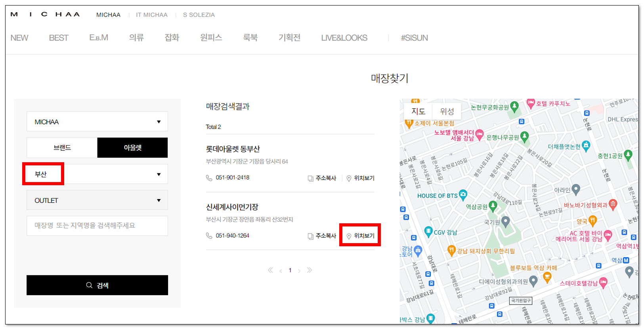
Task: Open the 잡화 menu
Action: pos(172,38)
